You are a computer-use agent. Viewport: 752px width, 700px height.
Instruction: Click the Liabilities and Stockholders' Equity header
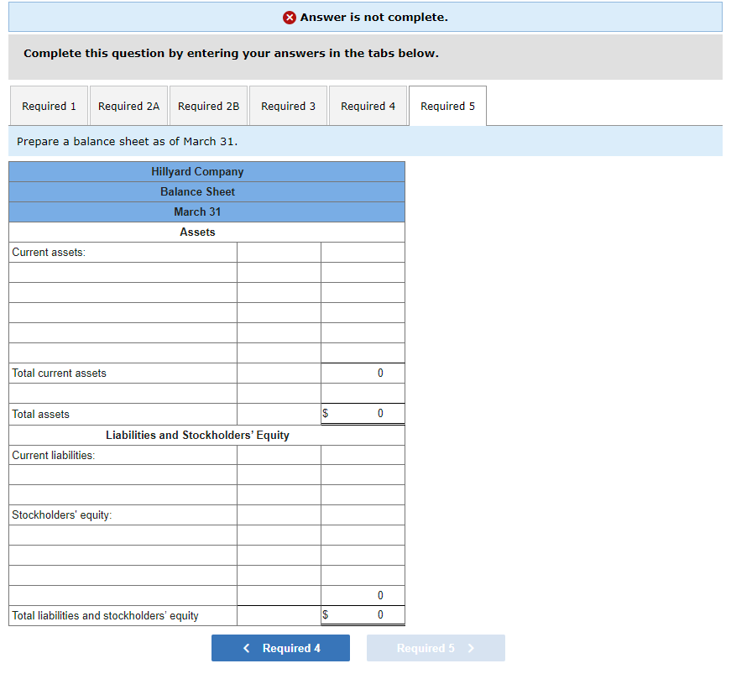(197, 435)
